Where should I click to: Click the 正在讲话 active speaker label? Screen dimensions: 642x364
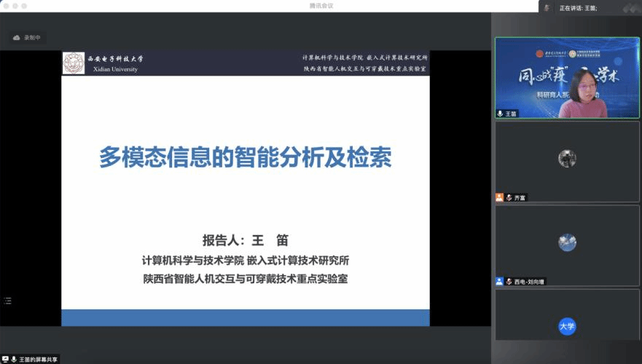(x=578, y=7)
